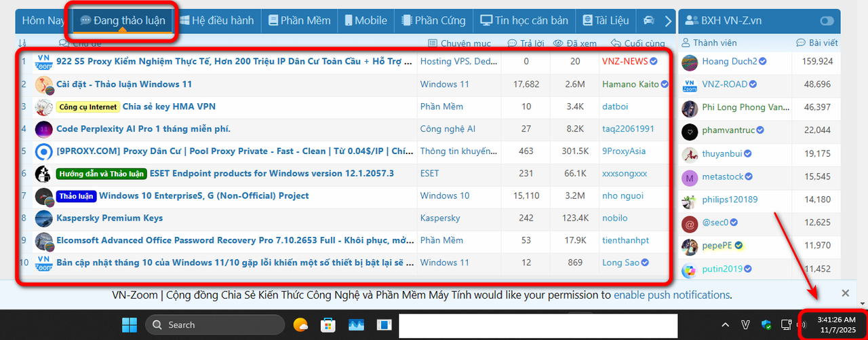Screen dimensions: 868x340
Task: Click the blue Thảo luận prefix label
Action: tap(76, 196)
